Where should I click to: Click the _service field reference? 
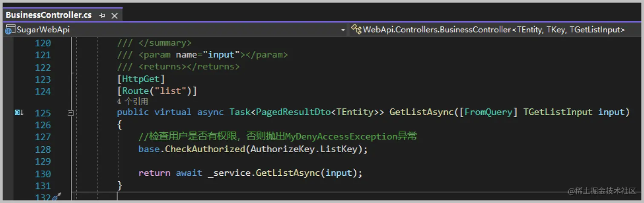click(229, 173)
